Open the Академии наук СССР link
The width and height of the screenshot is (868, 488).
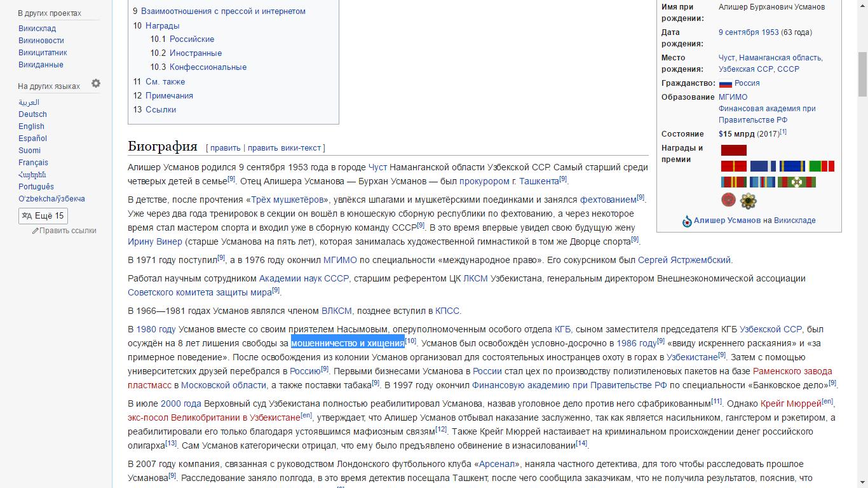point(304,278)
